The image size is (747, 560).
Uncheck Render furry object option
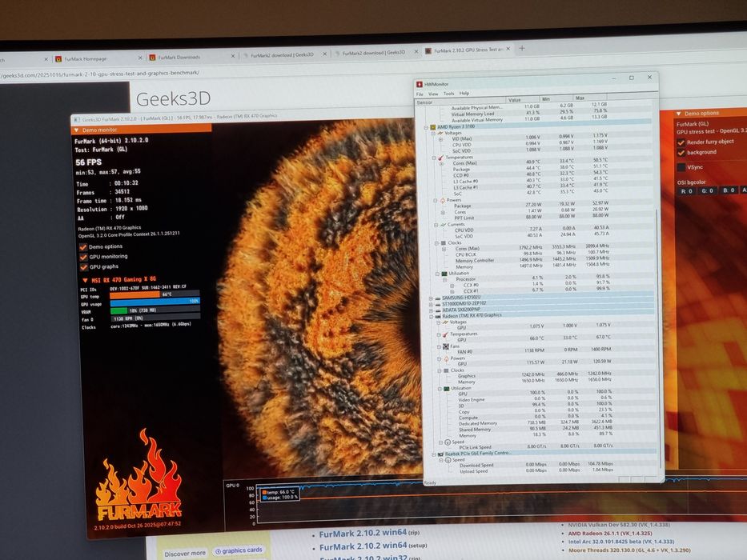pos(681,142)
